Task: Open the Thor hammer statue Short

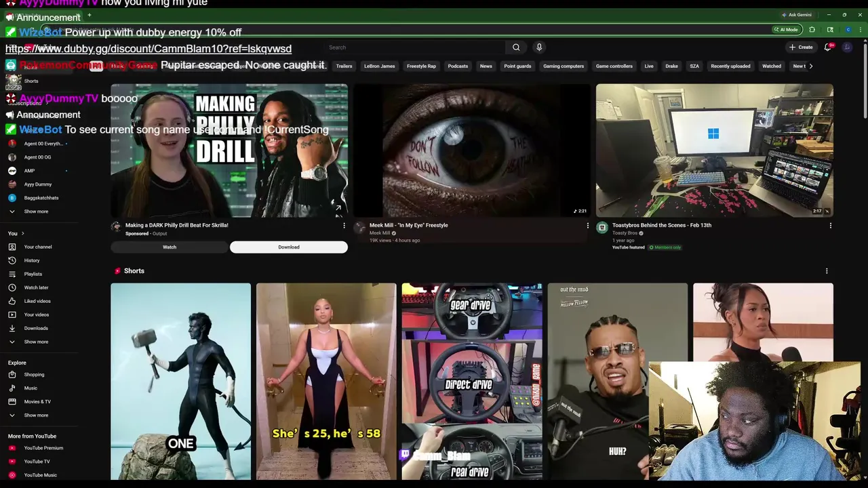Action: pos(181,382)
